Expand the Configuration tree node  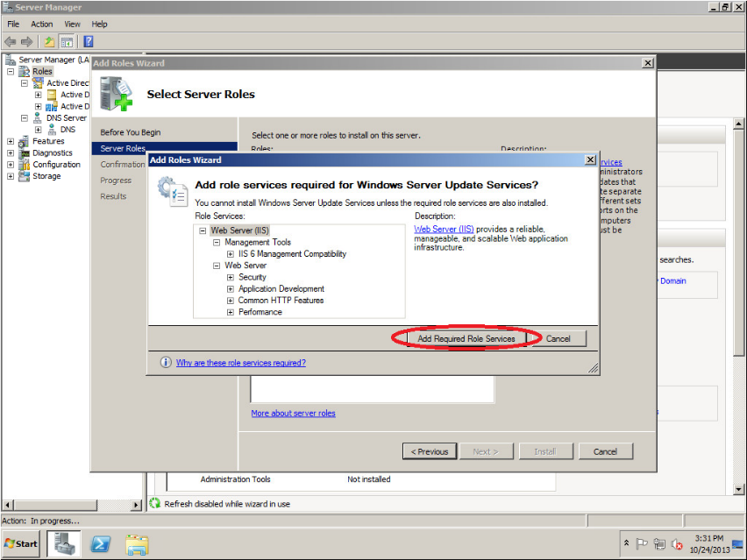point(11,165)
